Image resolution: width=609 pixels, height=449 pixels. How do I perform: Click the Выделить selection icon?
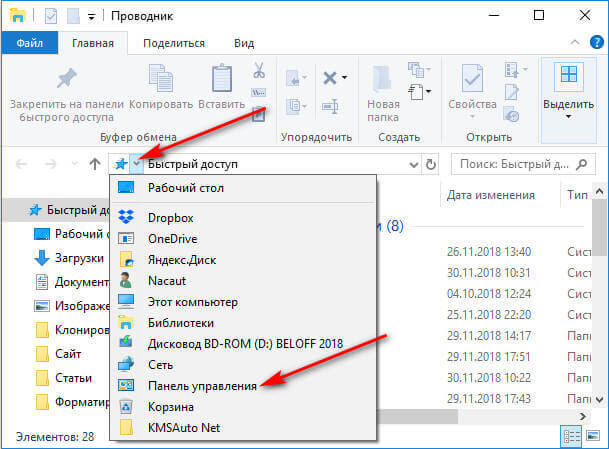click(569, 74)
